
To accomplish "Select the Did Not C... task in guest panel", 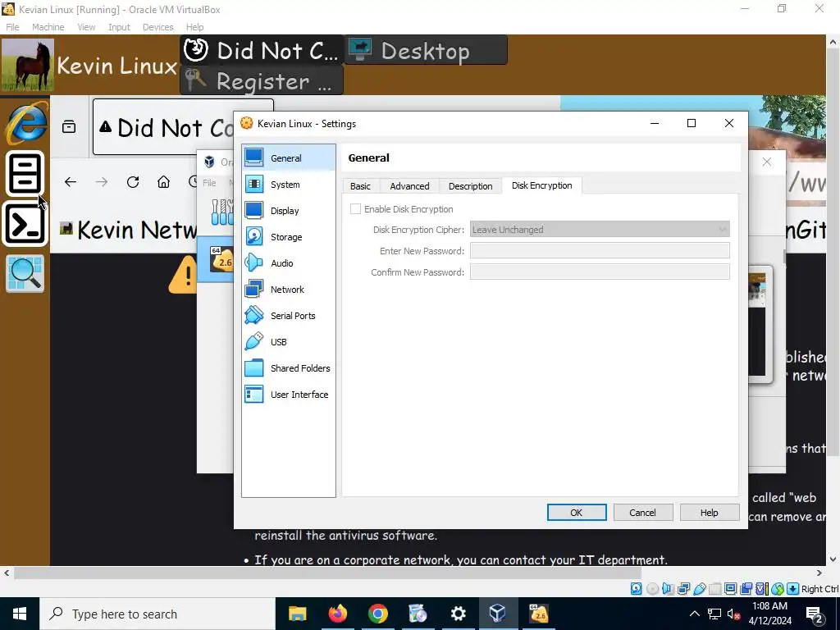I will coord(262,51).
